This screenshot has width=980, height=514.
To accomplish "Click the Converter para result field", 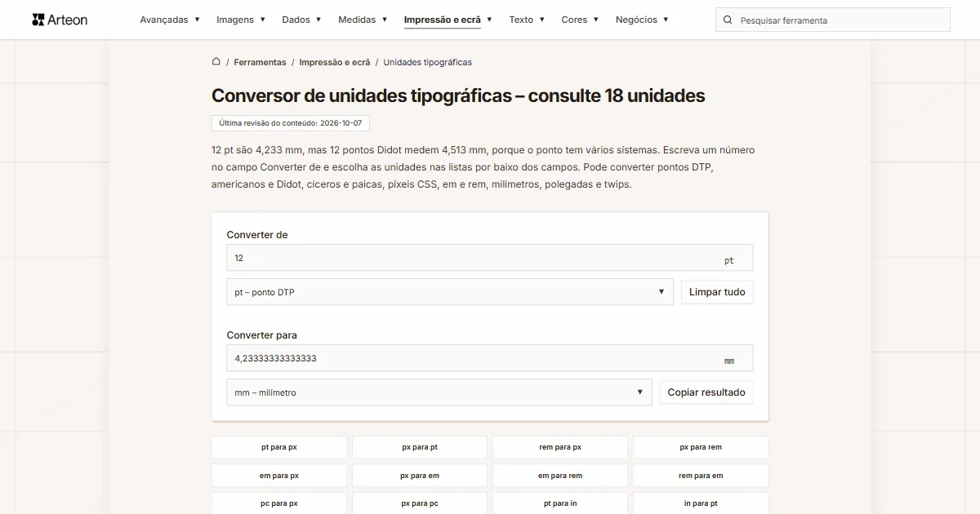I will tap(490, 358).
